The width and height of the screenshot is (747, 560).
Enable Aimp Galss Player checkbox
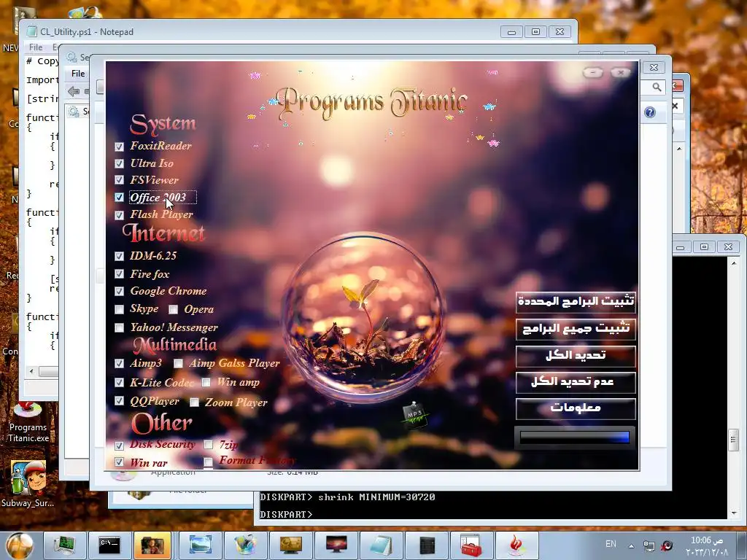coord(178,364)
